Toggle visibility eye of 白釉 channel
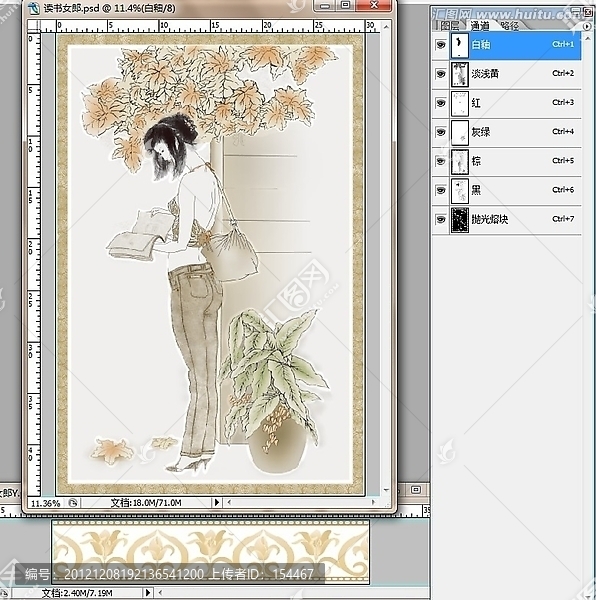Image resolution: width=596 pixels, height=600 pixels. point(441,45)
